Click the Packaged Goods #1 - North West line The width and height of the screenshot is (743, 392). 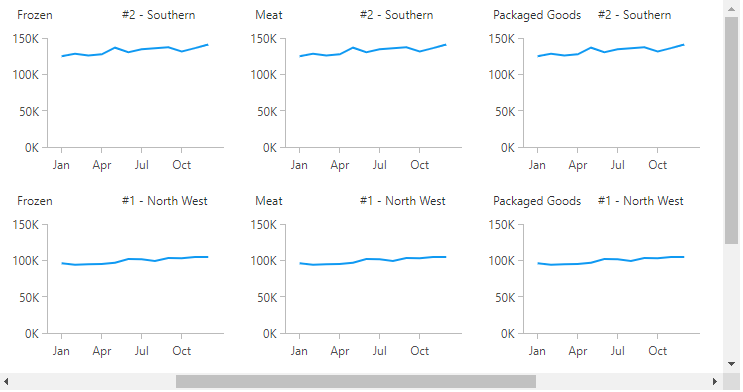(611, 260)
